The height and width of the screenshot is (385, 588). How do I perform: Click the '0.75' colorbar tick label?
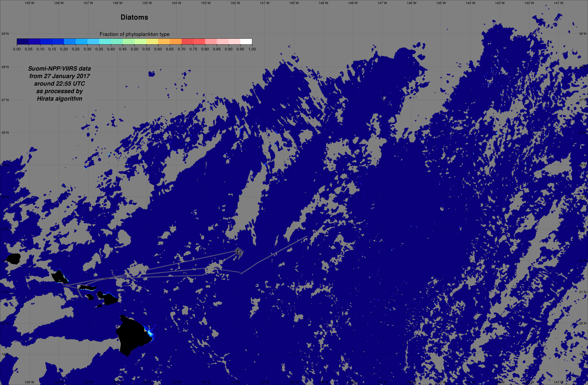pyautogui.click(x=193, y=49)
